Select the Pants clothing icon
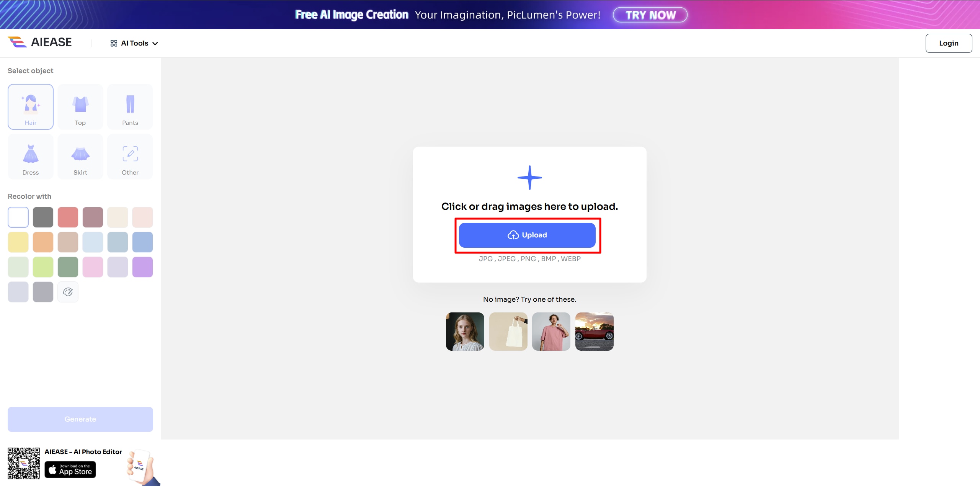980x487 pixels. coord(129,106)
